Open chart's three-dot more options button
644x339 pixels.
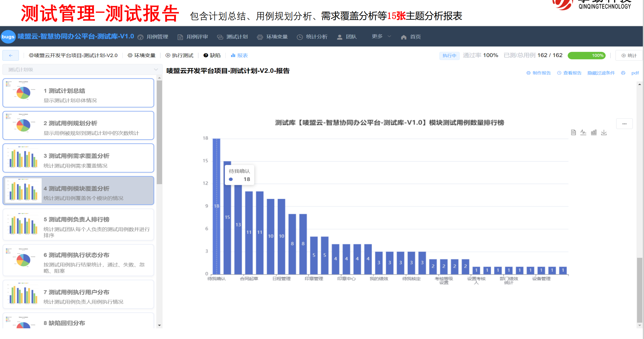[624, 124]
